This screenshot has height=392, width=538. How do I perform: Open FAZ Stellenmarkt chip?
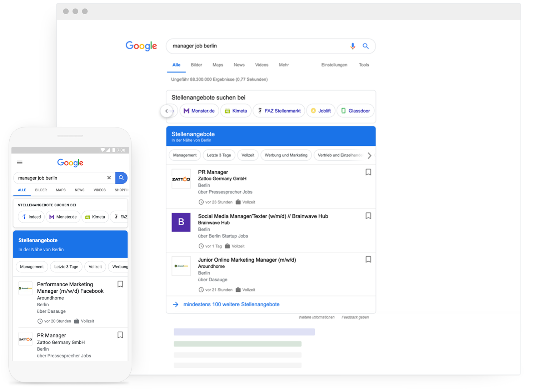pyautogui.click(x=279, y=111)
